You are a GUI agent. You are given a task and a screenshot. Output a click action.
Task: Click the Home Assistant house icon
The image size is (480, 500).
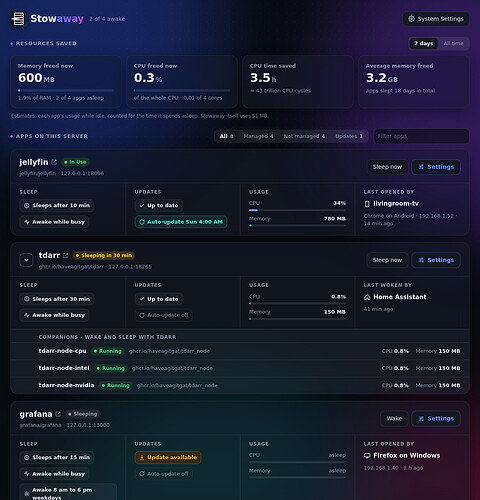tap(367, 297)
